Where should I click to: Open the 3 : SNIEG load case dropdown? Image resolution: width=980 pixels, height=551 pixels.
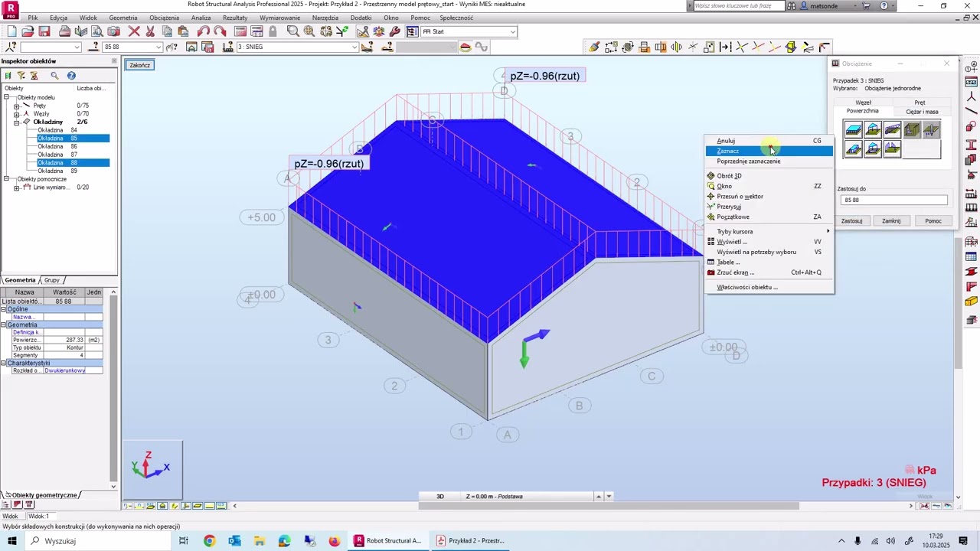click(354, 47)
